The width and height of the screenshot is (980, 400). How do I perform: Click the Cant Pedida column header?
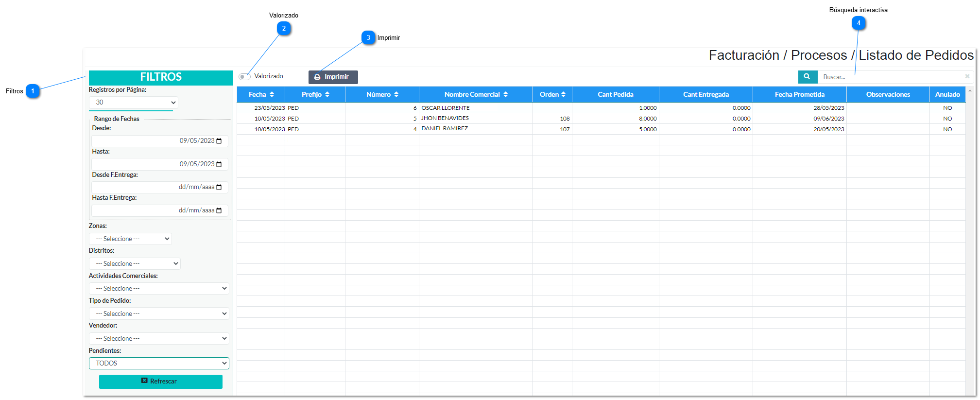(616, 94)
